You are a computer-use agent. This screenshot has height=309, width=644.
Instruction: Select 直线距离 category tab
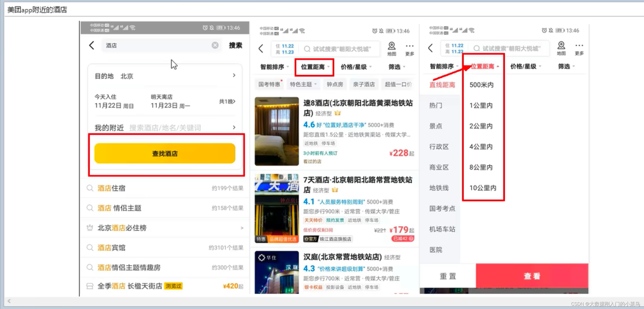442,85
